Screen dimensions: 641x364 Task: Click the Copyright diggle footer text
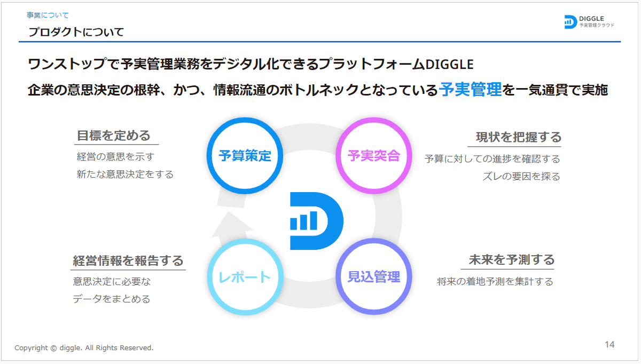pyautogui.click(x=85, y=347)
